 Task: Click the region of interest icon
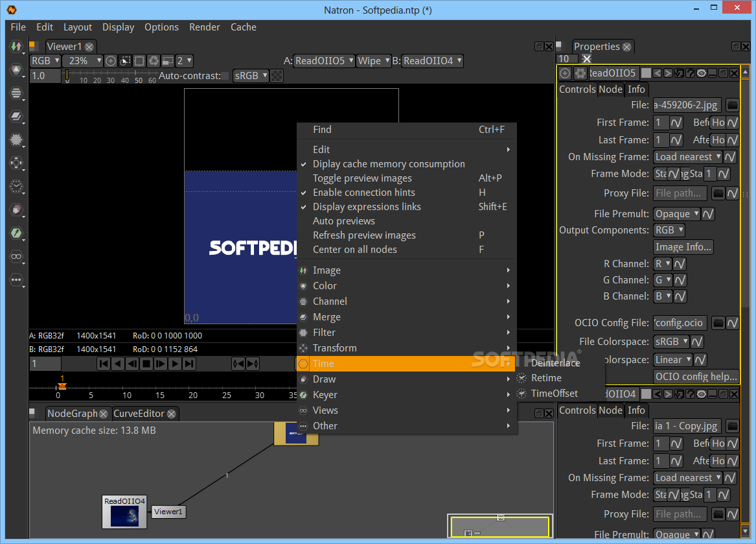click(x=139, y=61)
